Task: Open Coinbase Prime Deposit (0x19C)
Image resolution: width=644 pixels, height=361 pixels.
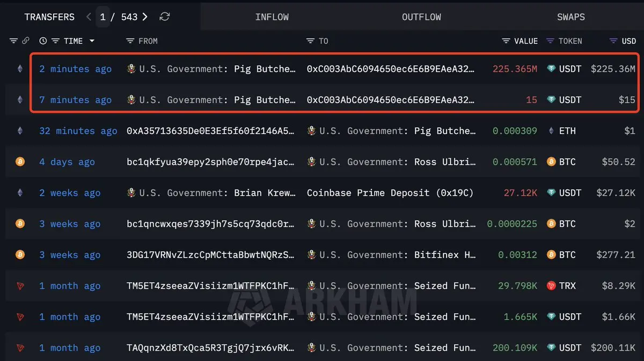Action: (390, 193)
